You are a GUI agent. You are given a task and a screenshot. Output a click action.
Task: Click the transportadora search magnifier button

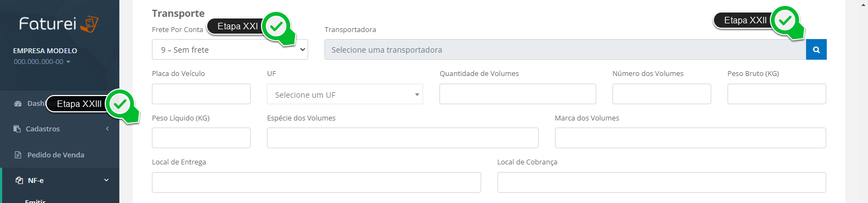coord(816,49)
